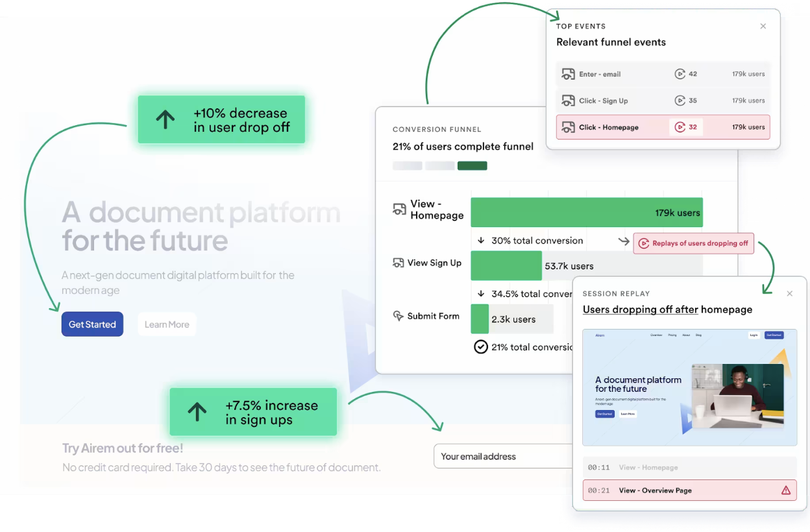Click the warning icon on View - Overview Page
This screenshot has height=532, width=810.
(x=786, y=490)
